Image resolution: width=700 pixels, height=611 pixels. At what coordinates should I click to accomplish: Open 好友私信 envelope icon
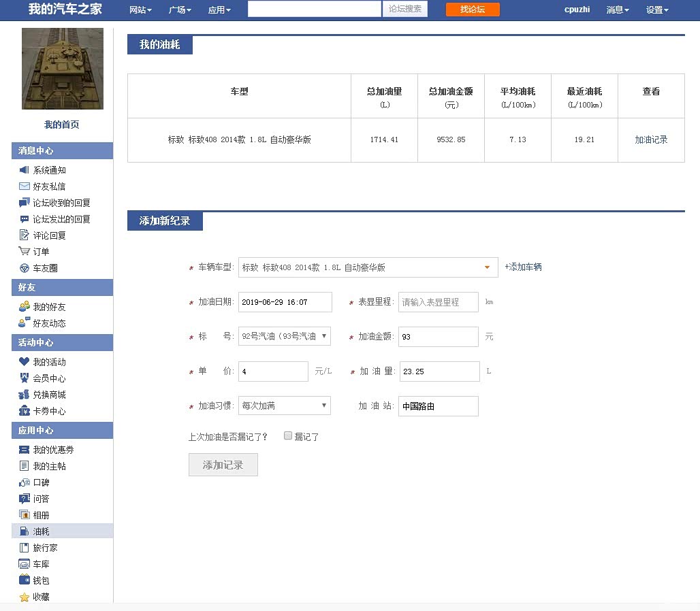24,186
